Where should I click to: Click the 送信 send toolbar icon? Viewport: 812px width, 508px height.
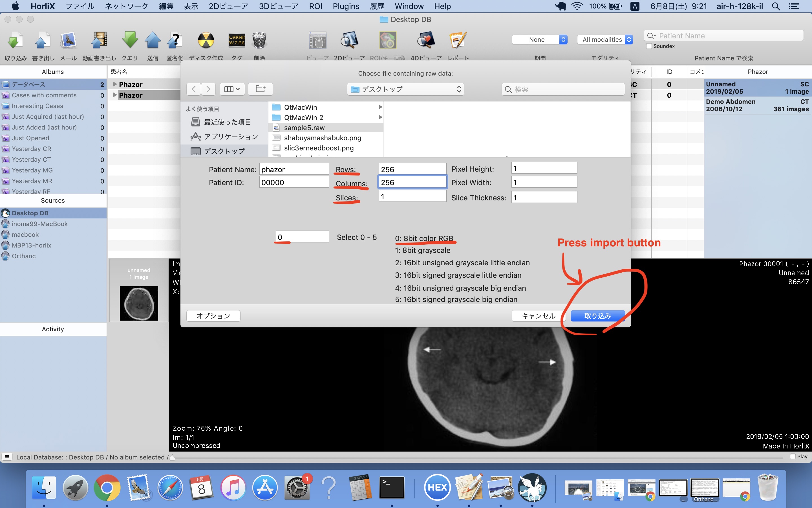click(153, 41)
